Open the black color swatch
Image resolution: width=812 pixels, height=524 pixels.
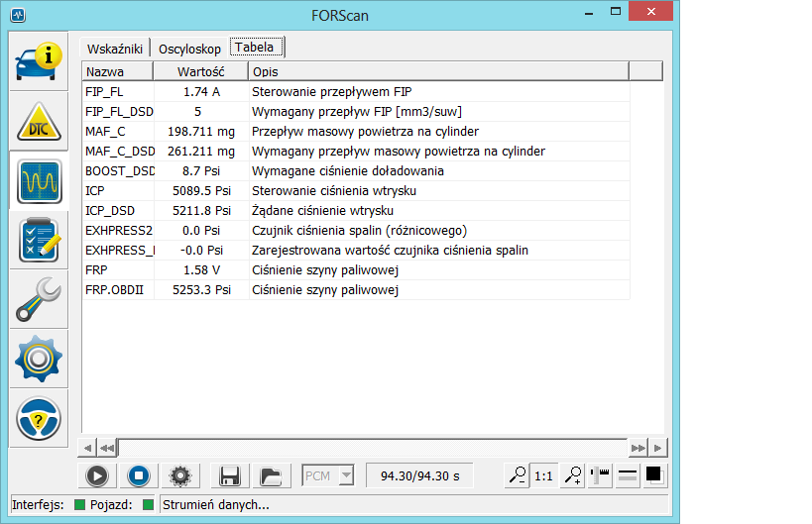(654, 475)
